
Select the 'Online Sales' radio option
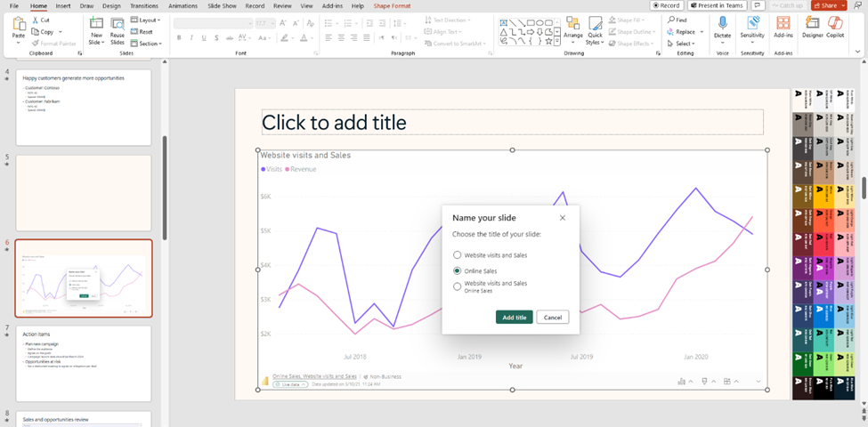coord(457,270)
